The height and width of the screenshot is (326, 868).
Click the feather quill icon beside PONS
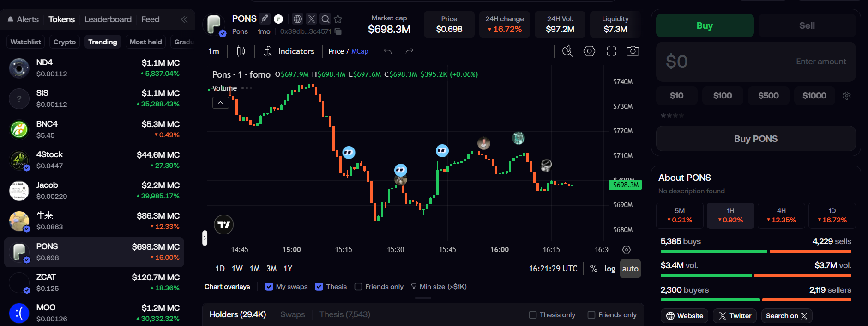[x=265, y=18]
